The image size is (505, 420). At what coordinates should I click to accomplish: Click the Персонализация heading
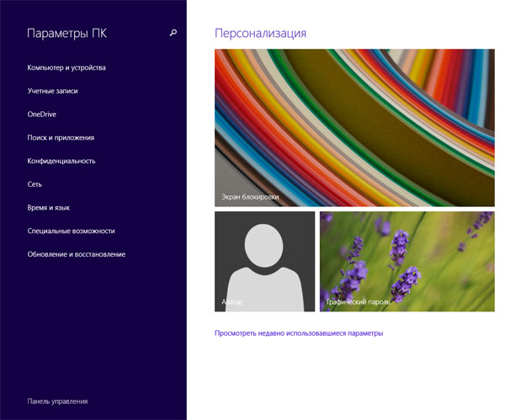pyautogui.click(x=260, y=33)
